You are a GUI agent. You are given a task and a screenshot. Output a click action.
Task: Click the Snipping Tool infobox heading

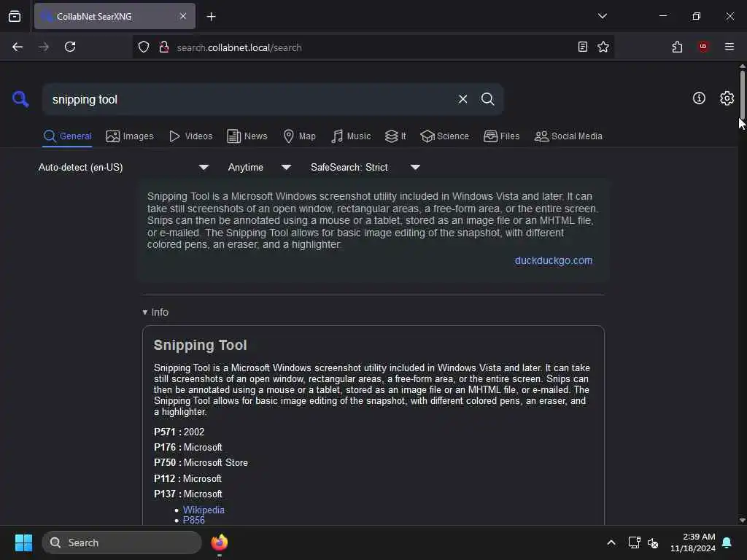point(200,345)
